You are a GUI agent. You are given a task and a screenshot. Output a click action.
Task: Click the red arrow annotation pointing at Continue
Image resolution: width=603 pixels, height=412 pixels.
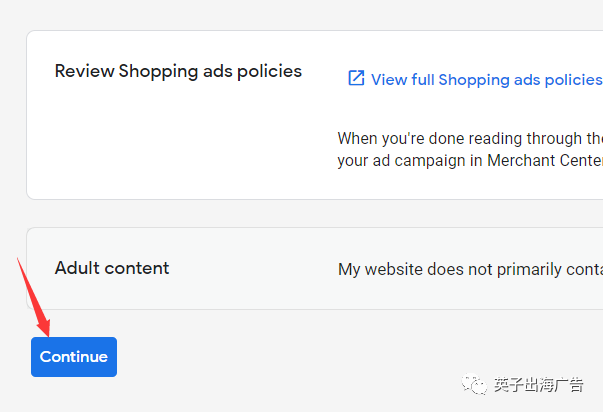pos(34,297)
